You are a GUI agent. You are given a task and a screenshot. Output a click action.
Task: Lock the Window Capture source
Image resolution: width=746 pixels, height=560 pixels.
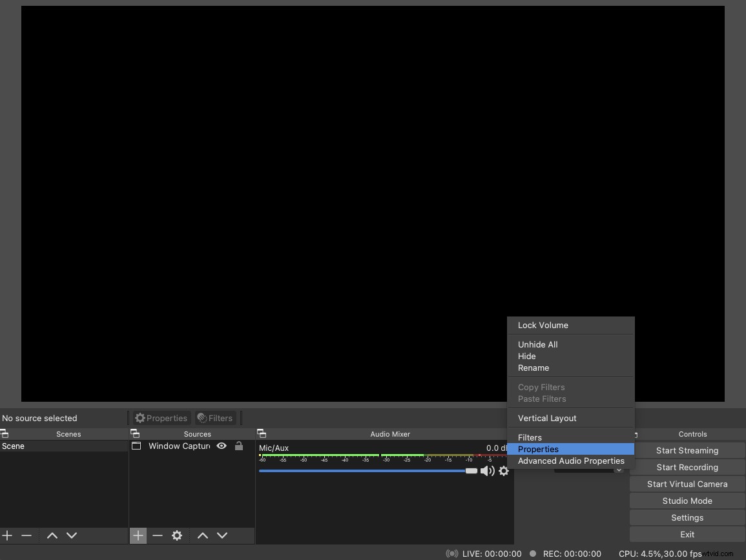[x=238, y=446]
